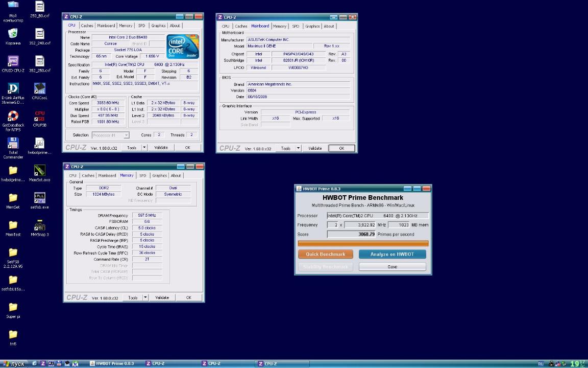Switch to Graphics tab in Mainboard CPU-Z window

click(x=312, y=26)
